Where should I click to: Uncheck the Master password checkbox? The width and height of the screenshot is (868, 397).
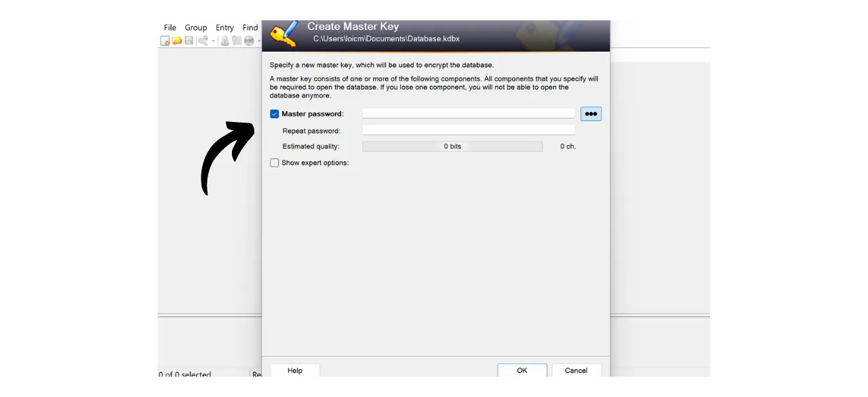click(274, 114)
